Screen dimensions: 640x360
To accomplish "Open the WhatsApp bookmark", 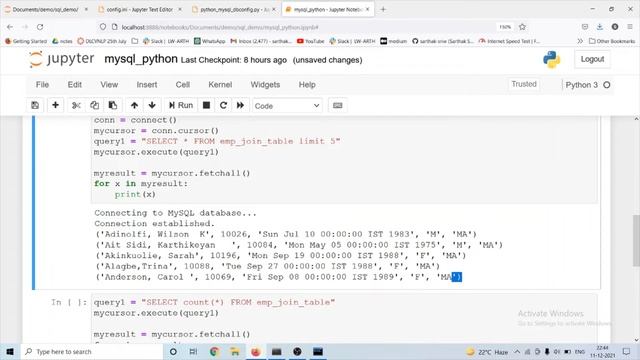I will click(210, 41).
